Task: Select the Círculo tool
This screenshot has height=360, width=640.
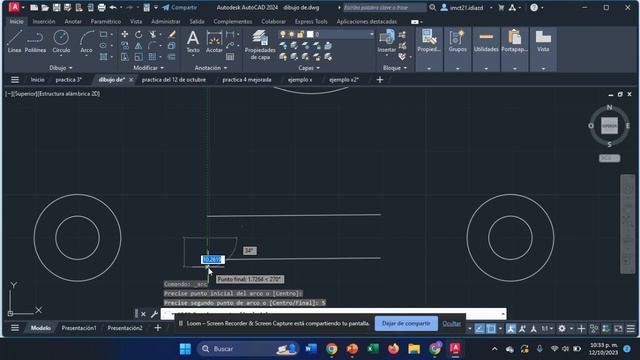Action: [61, 42]
